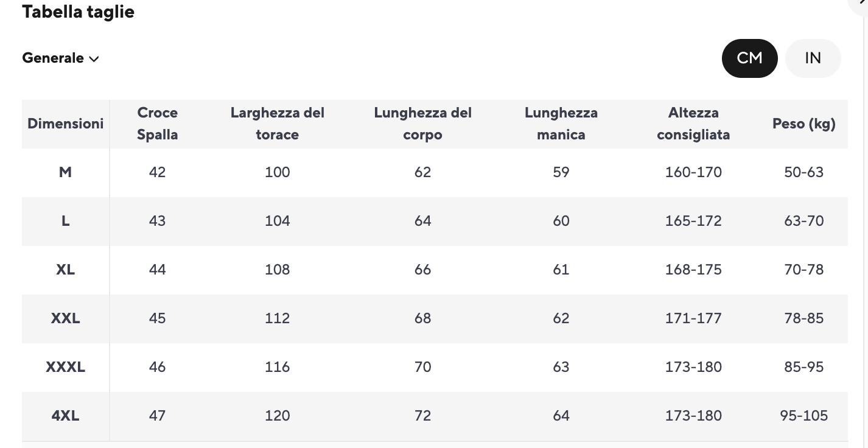
Task: Select the M size row label
Action: 65,172
